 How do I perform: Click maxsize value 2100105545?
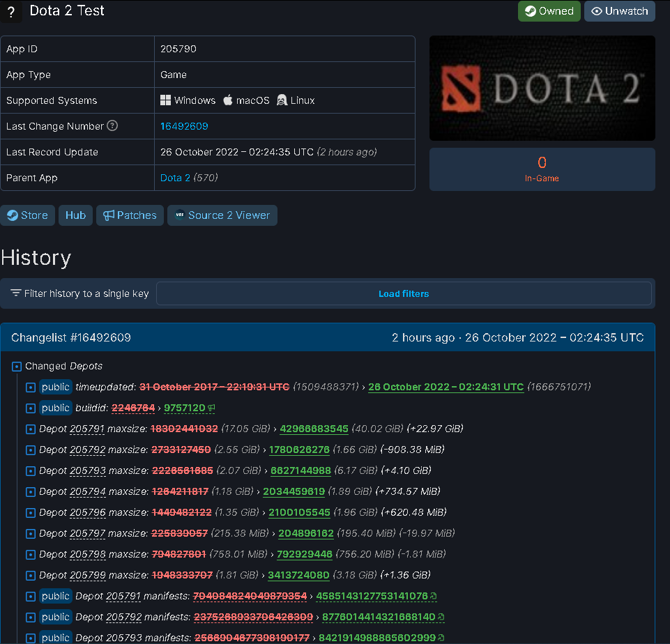[299, 512]
